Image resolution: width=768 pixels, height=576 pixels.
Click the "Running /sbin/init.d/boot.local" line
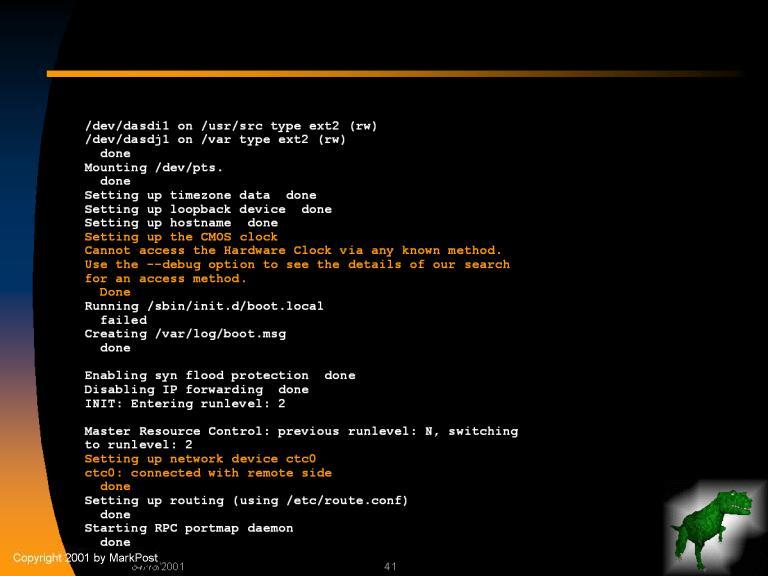tap(204, 306)
